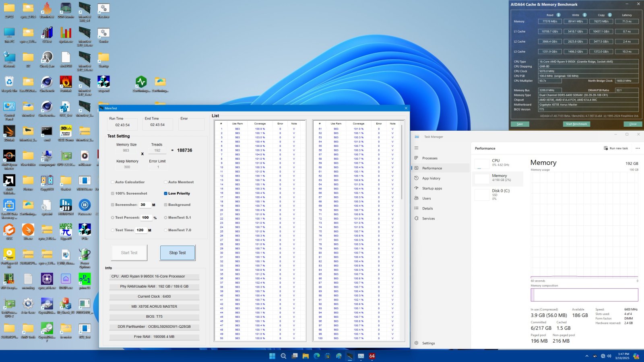The image size is (644, 362).
Task: Click the Test Time minutes field
Action: [140, 230]
